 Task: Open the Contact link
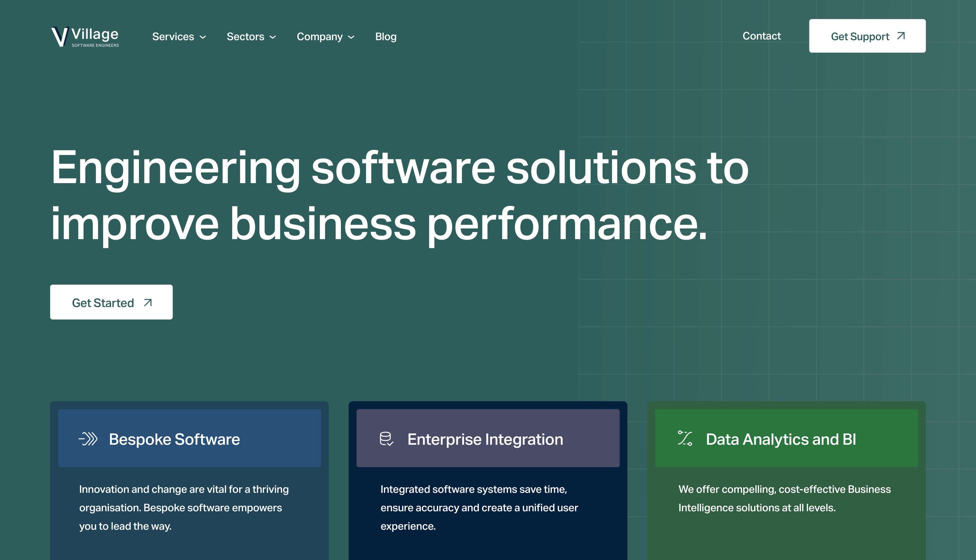(761, 36)
